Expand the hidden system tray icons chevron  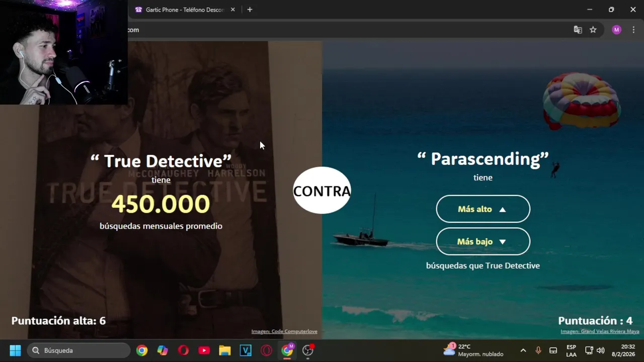(523, 350)
